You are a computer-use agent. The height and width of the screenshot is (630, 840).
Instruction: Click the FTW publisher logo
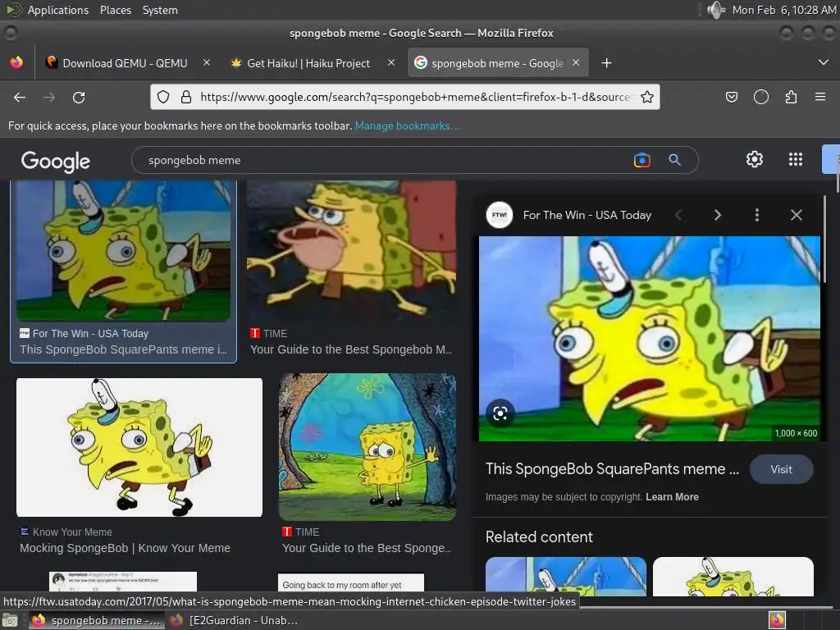coord(500,215)
